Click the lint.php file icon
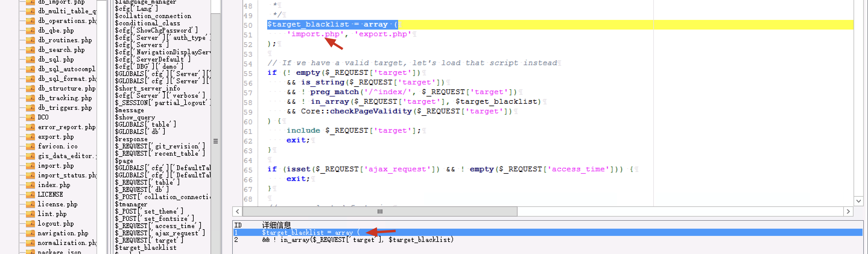Viewport: 868px width, 254px height. 30,214
